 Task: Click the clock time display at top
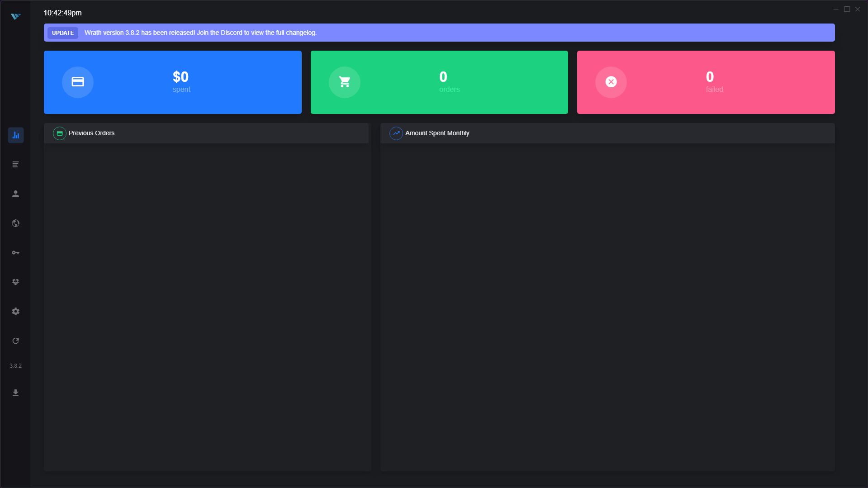[x=63, y=13]
